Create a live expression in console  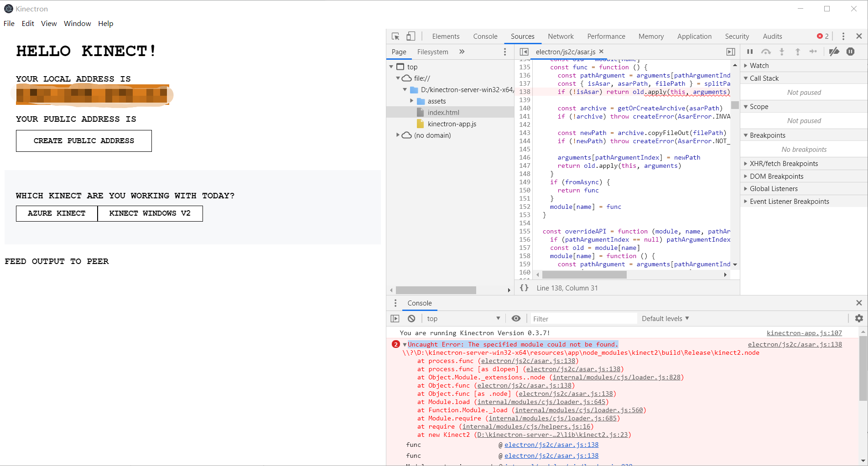click(x=516, y=318)
